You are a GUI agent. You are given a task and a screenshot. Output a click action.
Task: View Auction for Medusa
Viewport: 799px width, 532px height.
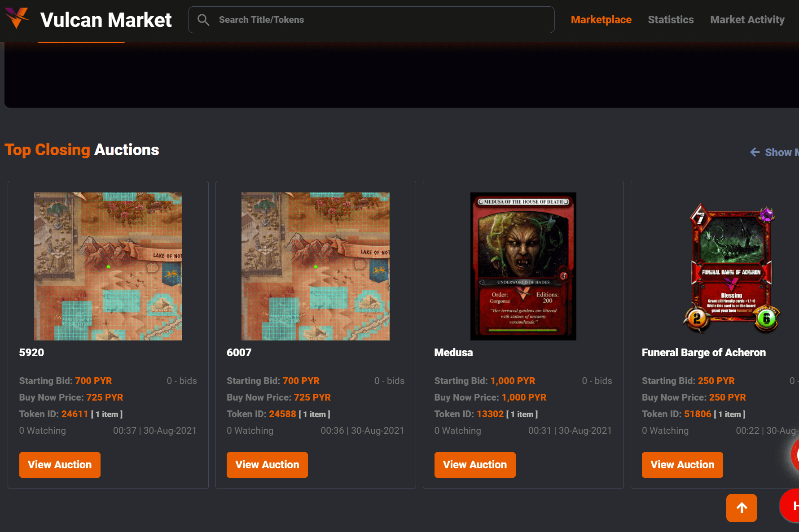tap(474, 465)
